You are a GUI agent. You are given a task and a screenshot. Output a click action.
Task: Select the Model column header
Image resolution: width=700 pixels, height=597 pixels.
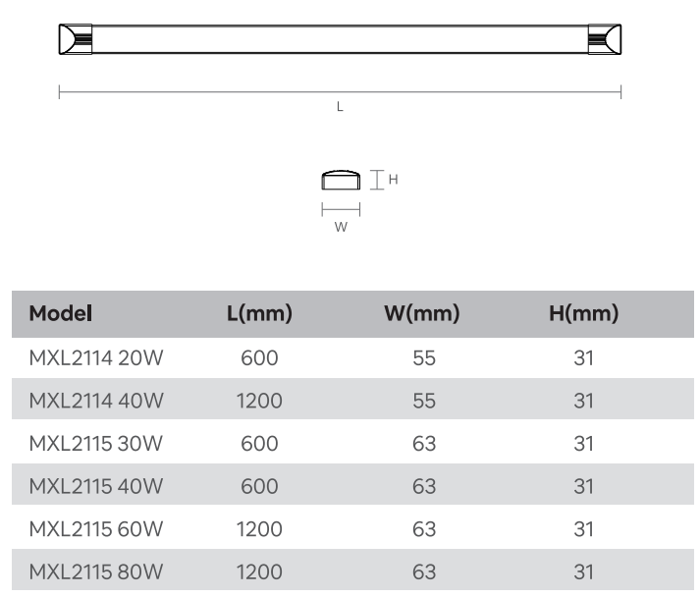(x=61, y=313)
